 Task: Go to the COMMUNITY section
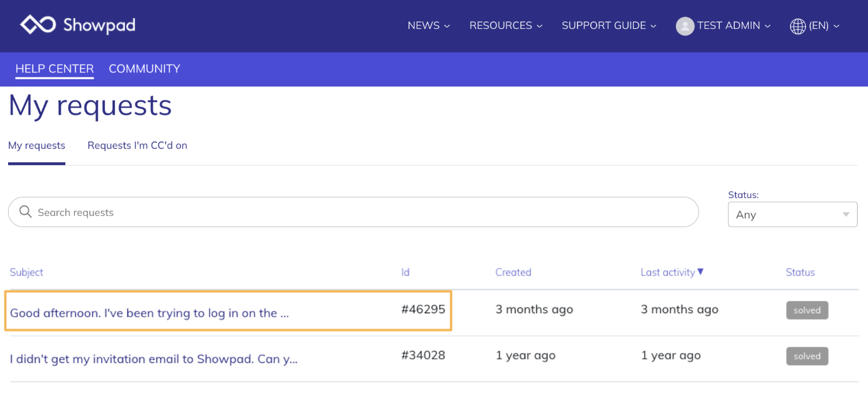point(144,69)
